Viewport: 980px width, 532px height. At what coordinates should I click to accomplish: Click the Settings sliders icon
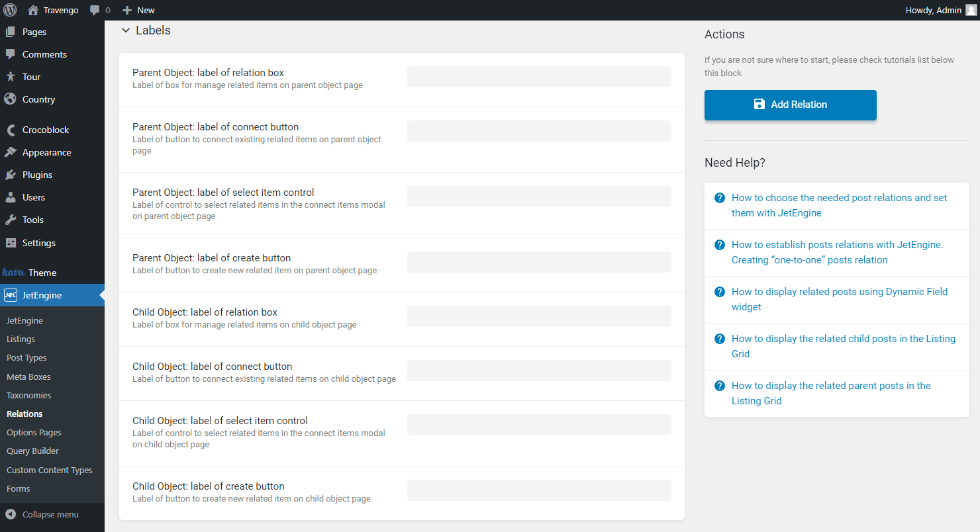pos(10,243)
